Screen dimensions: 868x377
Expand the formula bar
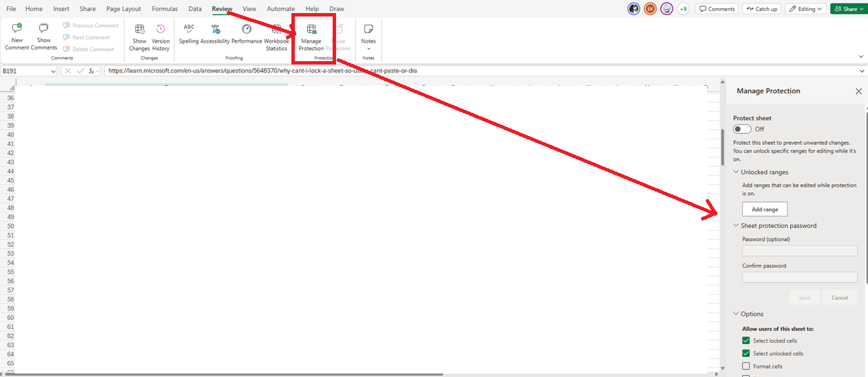[862, 71]
